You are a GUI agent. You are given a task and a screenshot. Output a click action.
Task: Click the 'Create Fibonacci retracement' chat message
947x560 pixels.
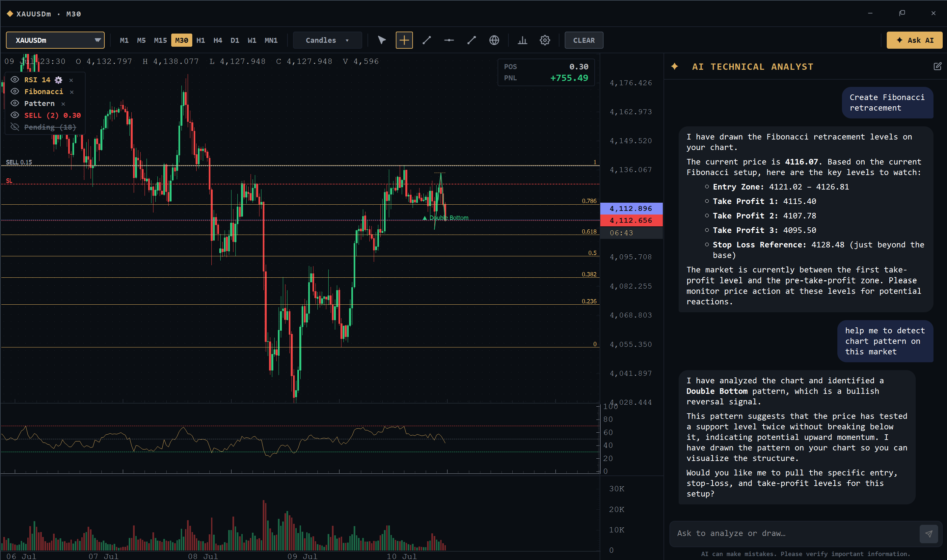(887, 103)
